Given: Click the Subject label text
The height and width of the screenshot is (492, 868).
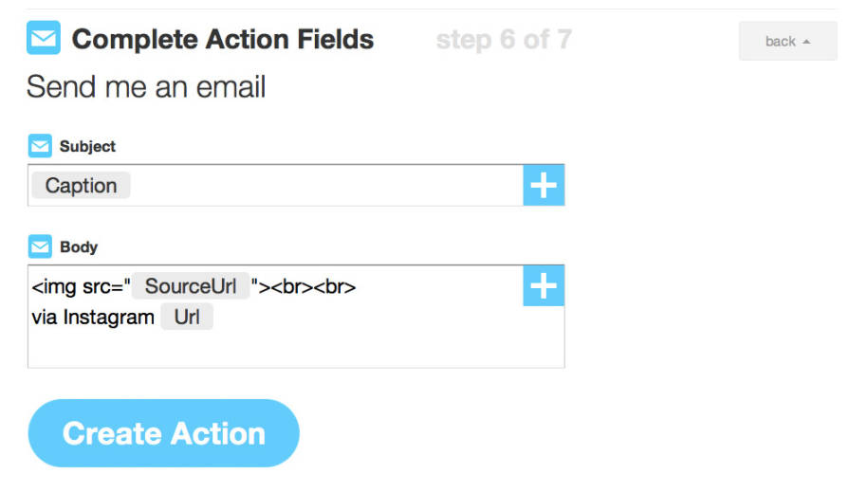Looking at the screenshot, I should (87, 147).
